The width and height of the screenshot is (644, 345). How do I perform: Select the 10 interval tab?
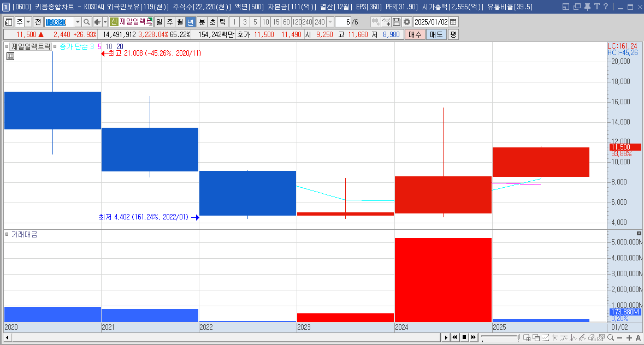pyautogui.click(x=265, y=22)
